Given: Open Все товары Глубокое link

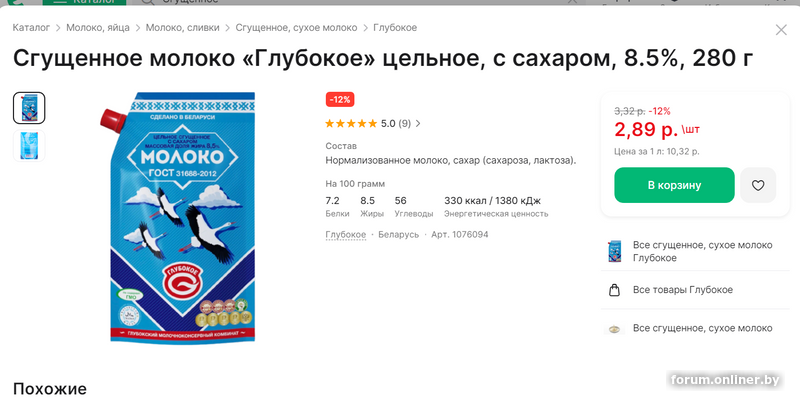Looking at the screenshot, I should (683, 290).
